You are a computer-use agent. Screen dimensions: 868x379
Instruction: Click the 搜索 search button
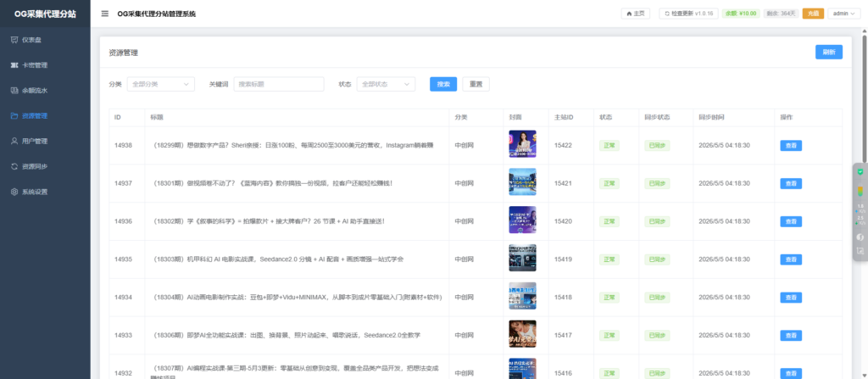click(443, 84)
